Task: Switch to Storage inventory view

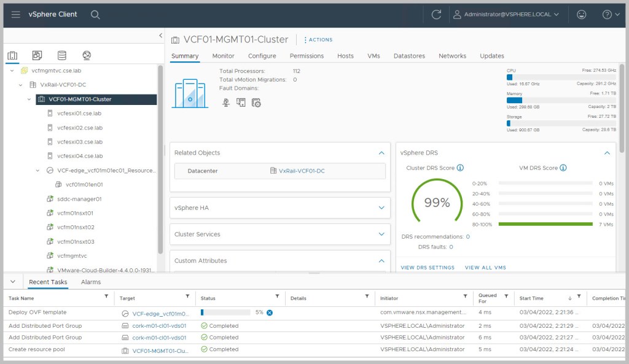Action: [x=61, y=56]
